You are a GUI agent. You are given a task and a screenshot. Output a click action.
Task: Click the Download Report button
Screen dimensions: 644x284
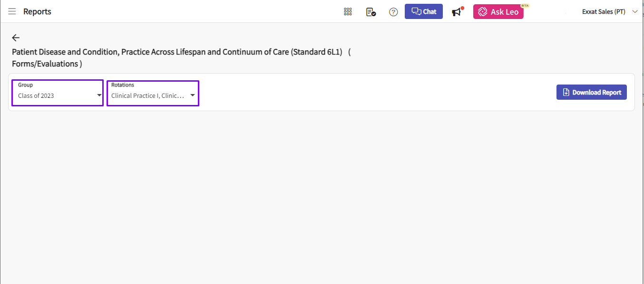pyautogui.click(x=592, y=92)
